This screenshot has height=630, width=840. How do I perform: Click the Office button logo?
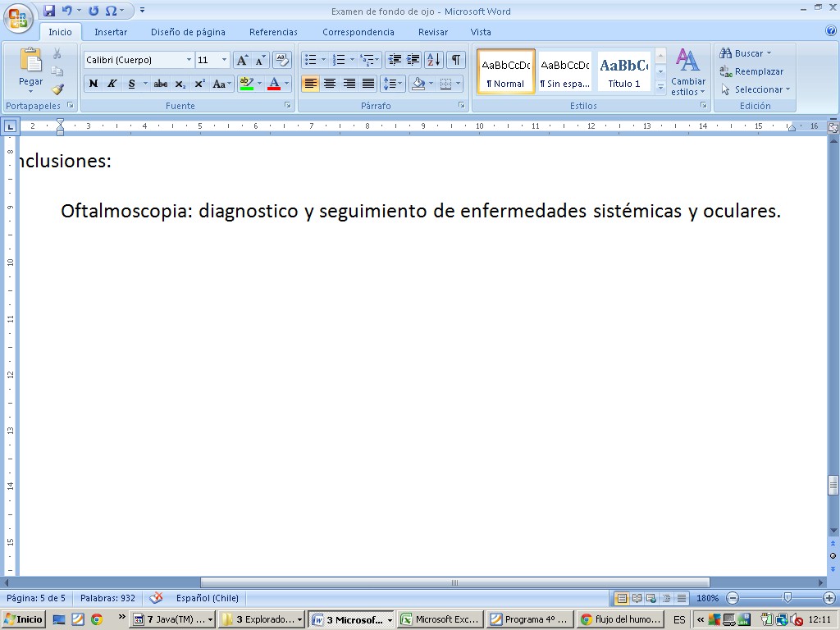18,18
